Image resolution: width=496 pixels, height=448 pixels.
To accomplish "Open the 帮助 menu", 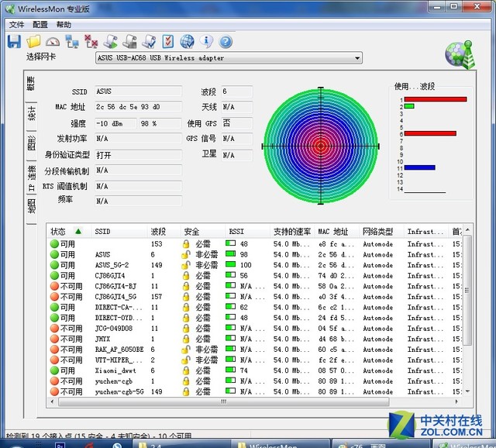I will 64,24.
